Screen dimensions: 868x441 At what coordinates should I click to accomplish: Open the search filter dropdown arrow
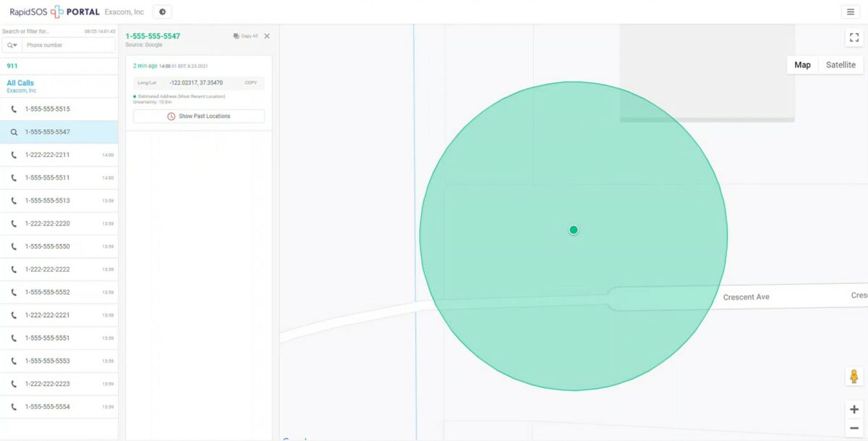tap(14, 45)
